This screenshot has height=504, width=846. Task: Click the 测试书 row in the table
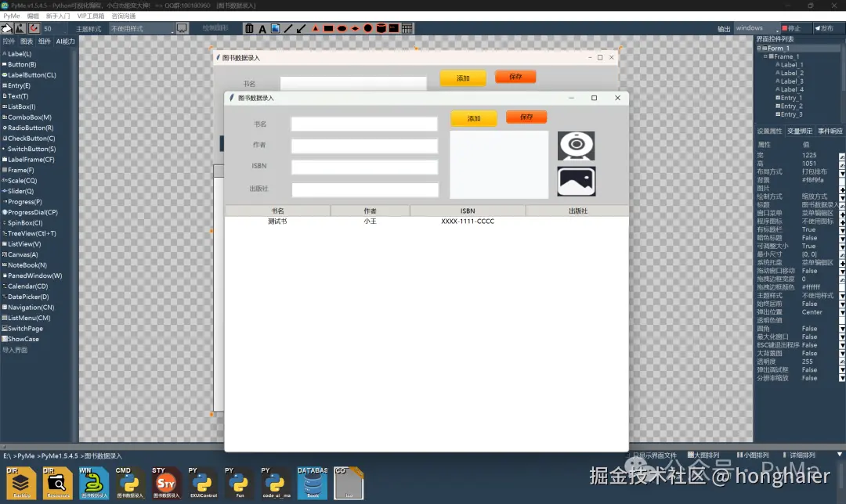pos(426,221)
